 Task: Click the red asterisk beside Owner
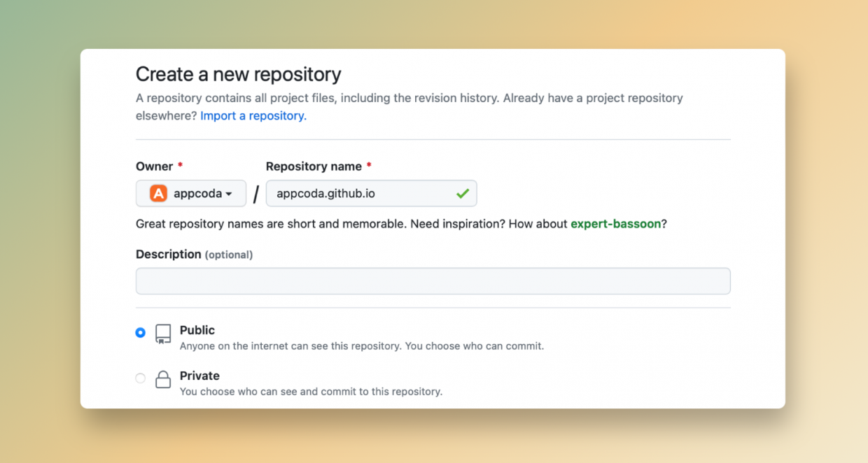click(180, 166)
